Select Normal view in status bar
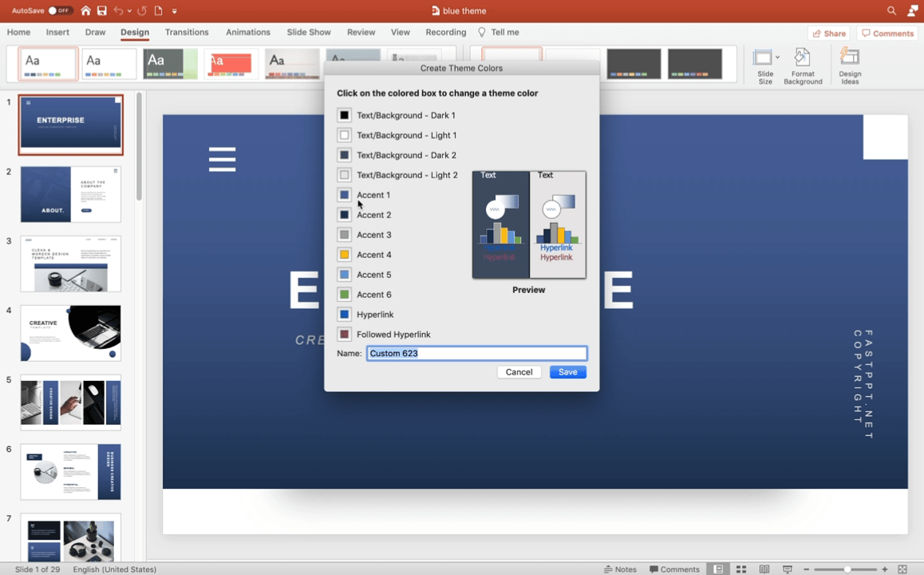This screenshot has height=575, width=924. (x=719, y=569)
